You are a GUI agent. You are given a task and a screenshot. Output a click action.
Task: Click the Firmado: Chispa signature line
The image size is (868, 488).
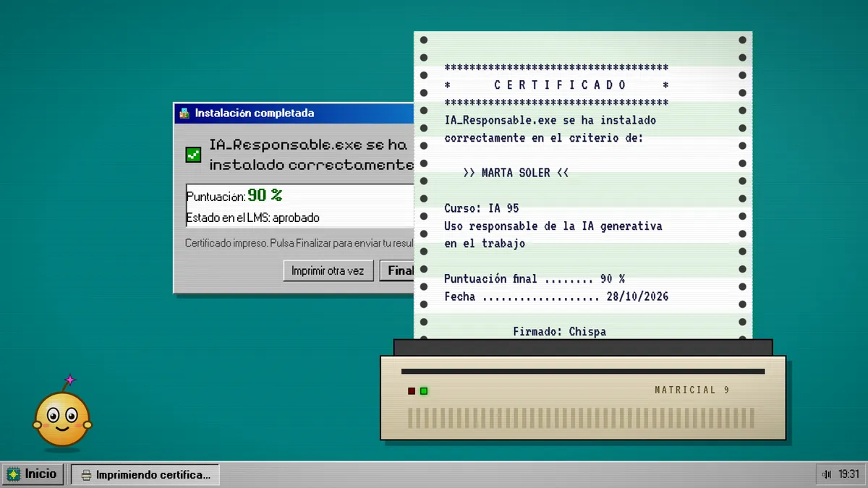pos(560,332)
